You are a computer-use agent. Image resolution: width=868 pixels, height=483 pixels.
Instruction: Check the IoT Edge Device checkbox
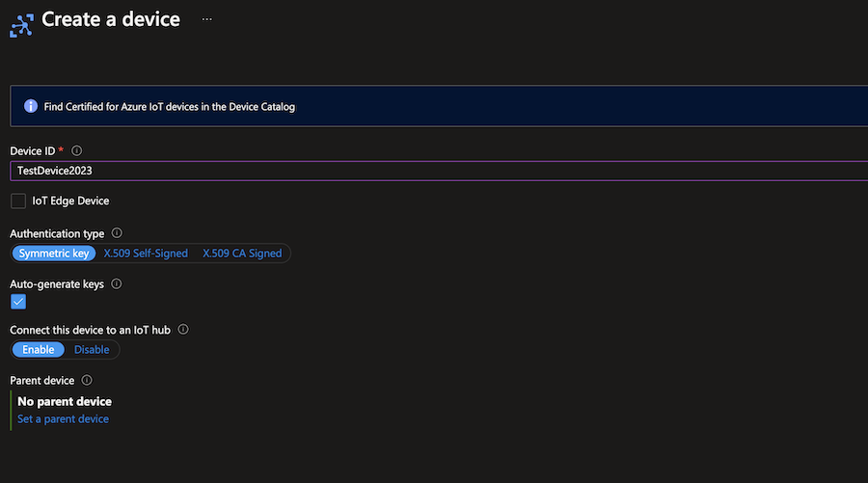(18, 201)
